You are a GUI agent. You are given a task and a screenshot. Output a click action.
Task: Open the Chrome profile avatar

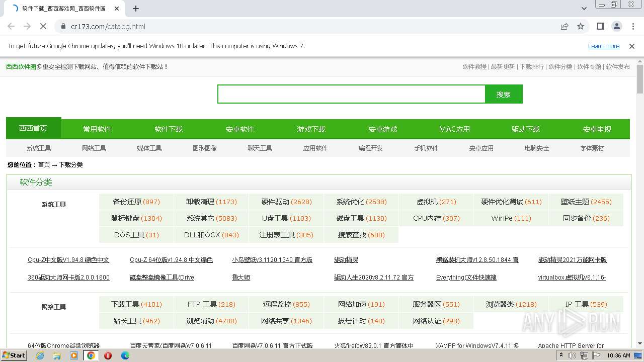coord(616,26)
